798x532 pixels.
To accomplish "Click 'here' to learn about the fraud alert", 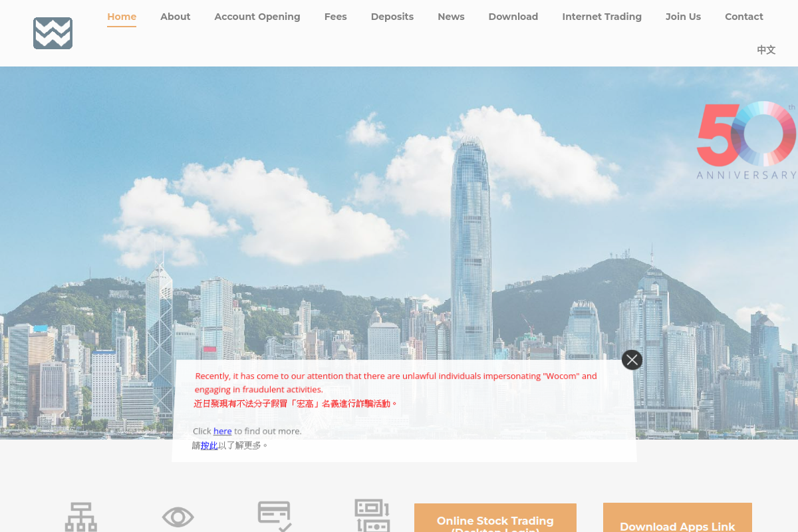I will (x=222, y=431).
